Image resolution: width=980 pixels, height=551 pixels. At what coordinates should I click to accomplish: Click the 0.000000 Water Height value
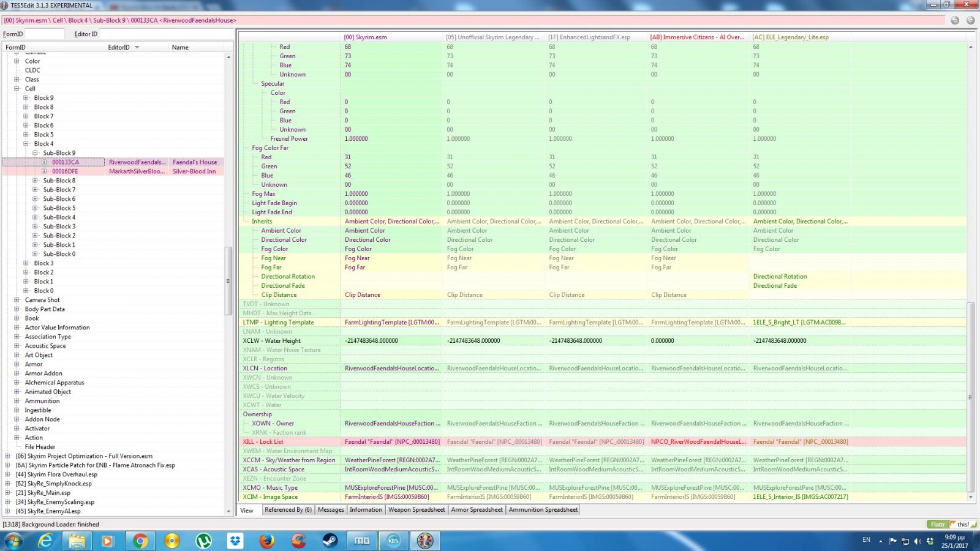(x=663, y=340)
